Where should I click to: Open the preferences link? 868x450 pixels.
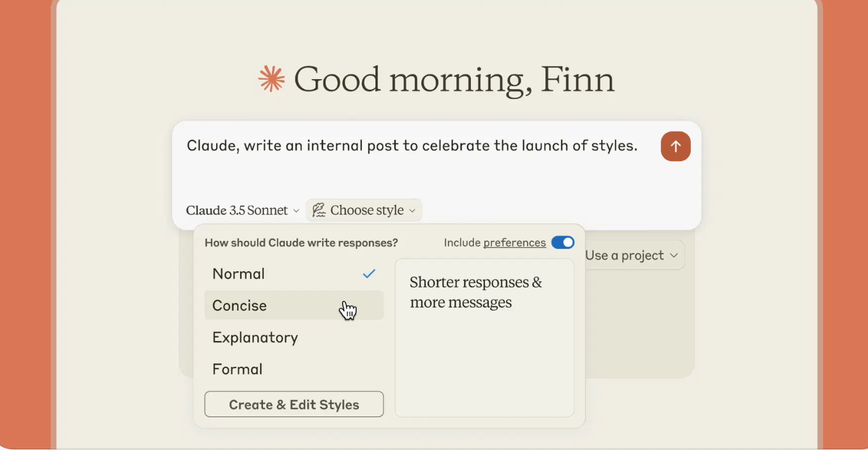(x=515, y=243)
